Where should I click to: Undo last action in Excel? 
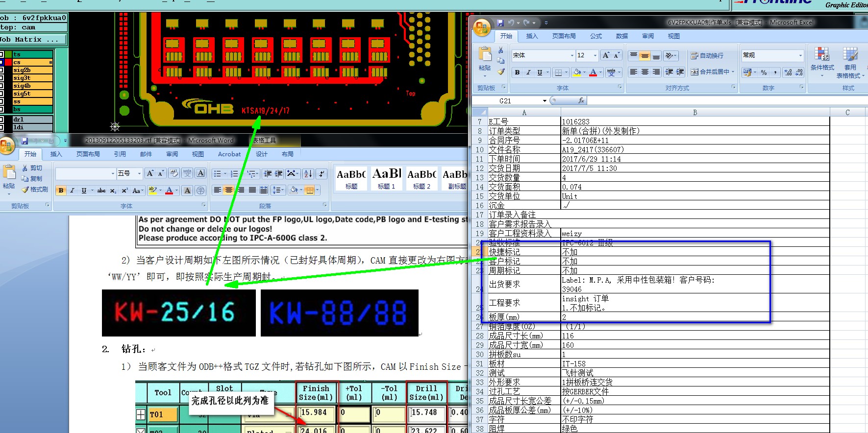511,23
